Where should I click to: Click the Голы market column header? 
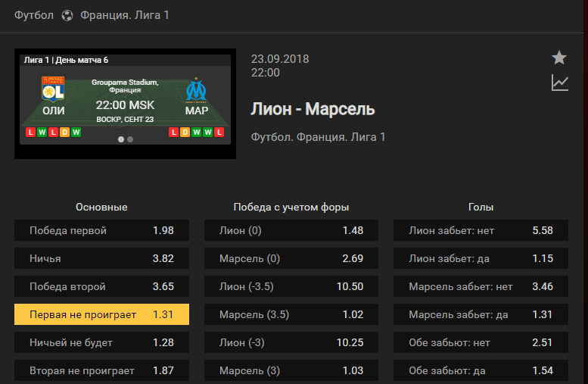pyautogui.click(x=481, y=207)
